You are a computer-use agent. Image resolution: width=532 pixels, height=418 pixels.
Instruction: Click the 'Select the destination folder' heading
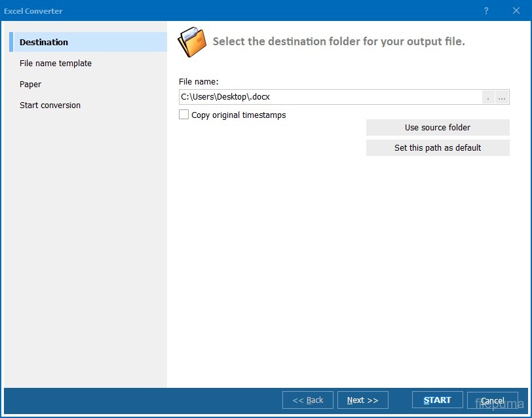point(339,41)
